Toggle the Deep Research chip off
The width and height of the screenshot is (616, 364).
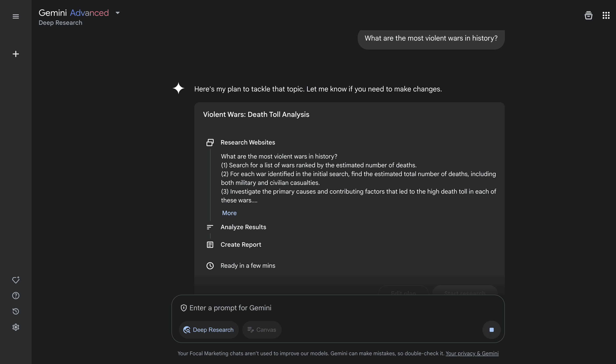pos(208,330)
